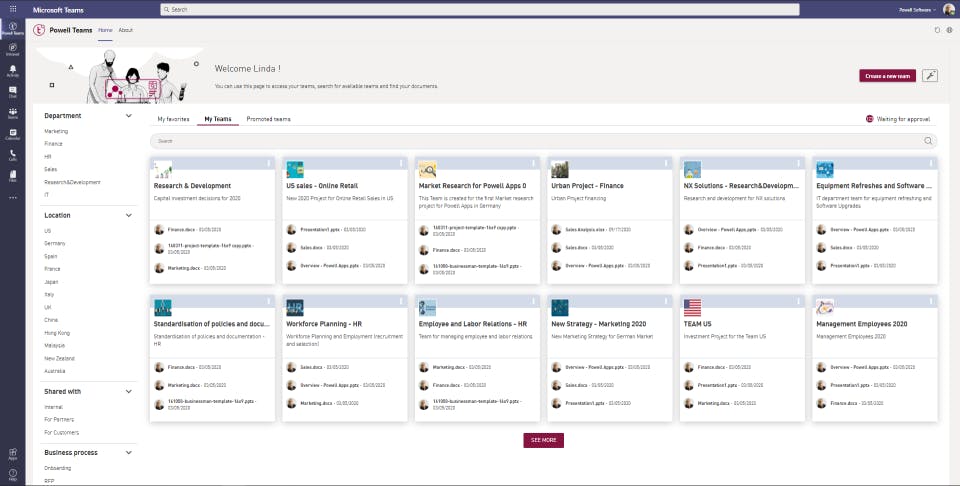Open options menu on Workforce Planning card
The height and width of the screenshot is (486, 960).
point(401,301)
